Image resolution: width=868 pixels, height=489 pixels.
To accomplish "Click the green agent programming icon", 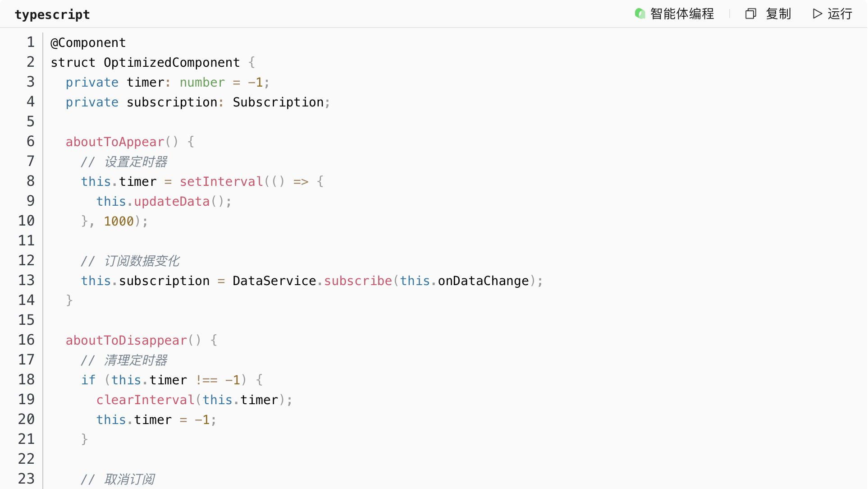I will coord(640,14).
